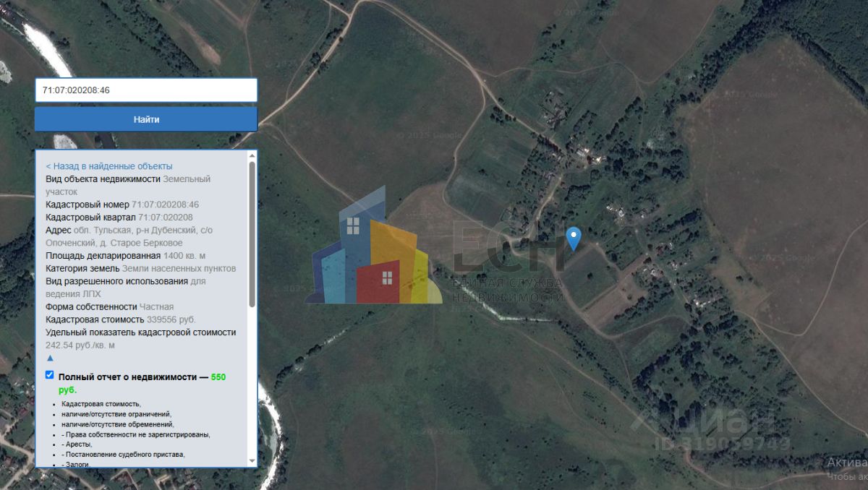
Task: Collapse details with the blue triangle arrow
Action: 50,358
